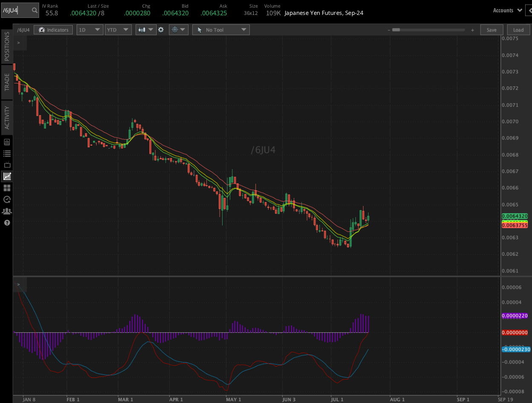Open chart settings gear icon
The height and width of the screenshot is (403, 532).
point(161,30)
